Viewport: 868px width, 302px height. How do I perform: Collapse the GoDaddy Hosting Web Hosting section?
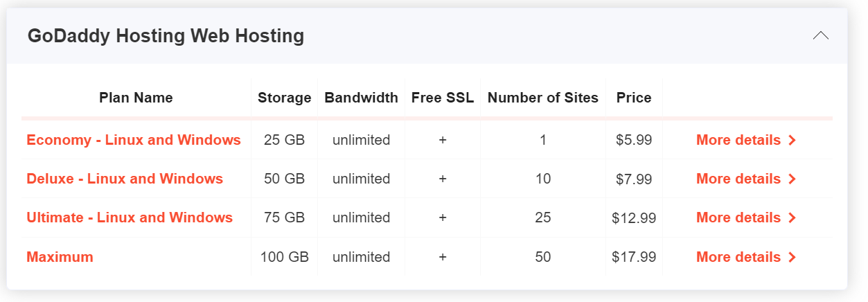point(821,36)
